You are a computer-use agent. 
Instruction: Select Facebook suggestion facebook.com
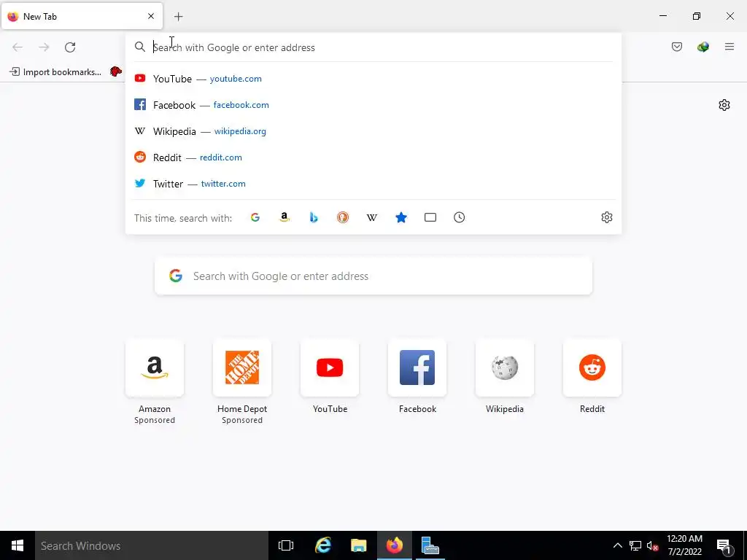(373, 105)
